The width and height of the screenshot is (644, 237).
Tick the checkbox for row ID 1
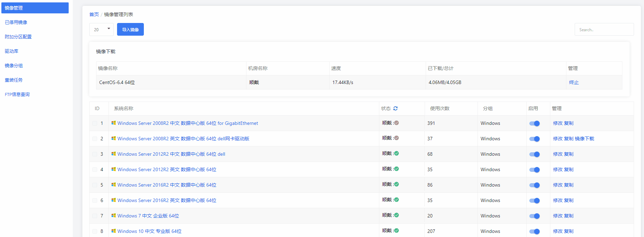[x=95, y=123]
